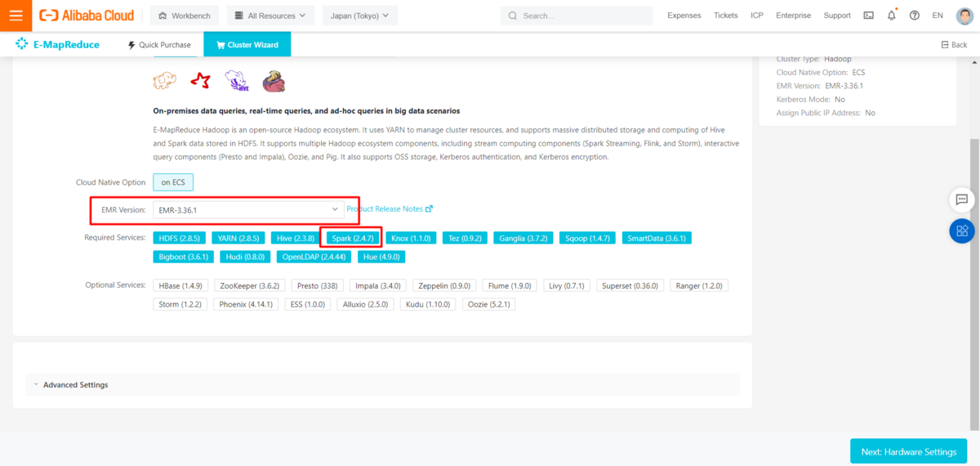Image resolution: width=980 pixels, height=466 pixels.
Task: Switch to the Quick Purchase tab
Action: tap(159, 45)
